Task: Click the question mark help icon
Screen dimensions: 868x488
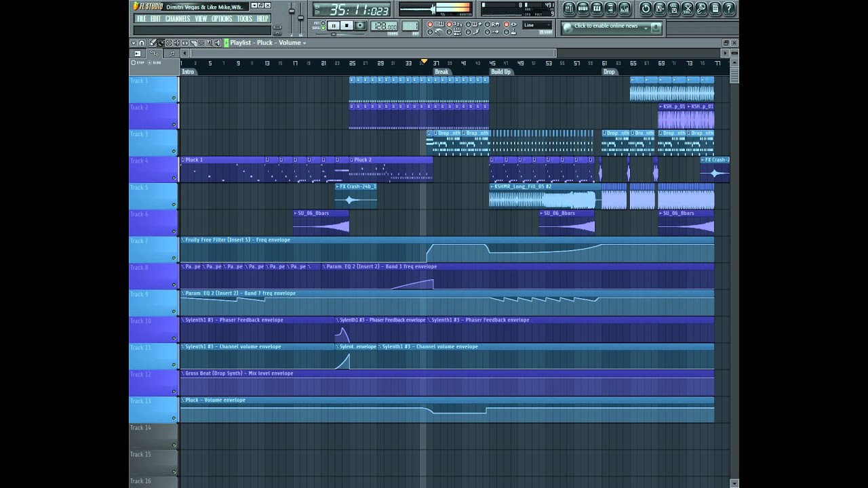Action: [729, 9]
